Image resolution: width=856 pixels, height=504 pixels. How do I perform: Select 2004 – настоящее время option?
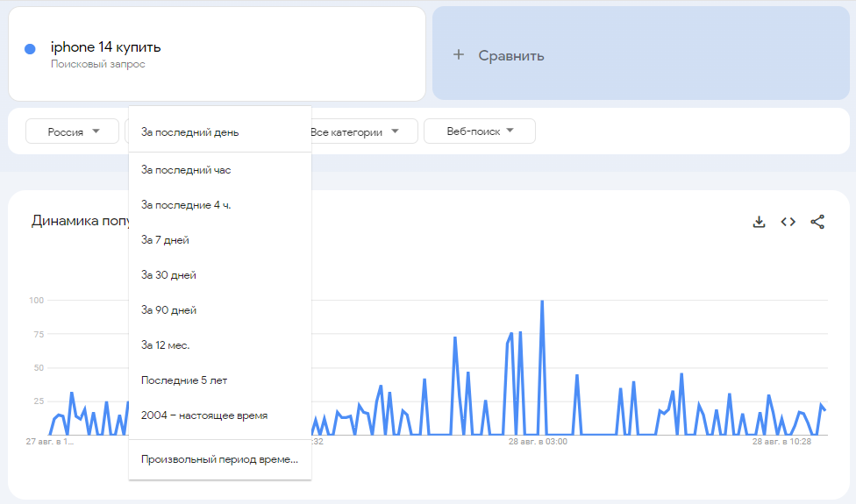pyautogui.click(x=220, y=415)
